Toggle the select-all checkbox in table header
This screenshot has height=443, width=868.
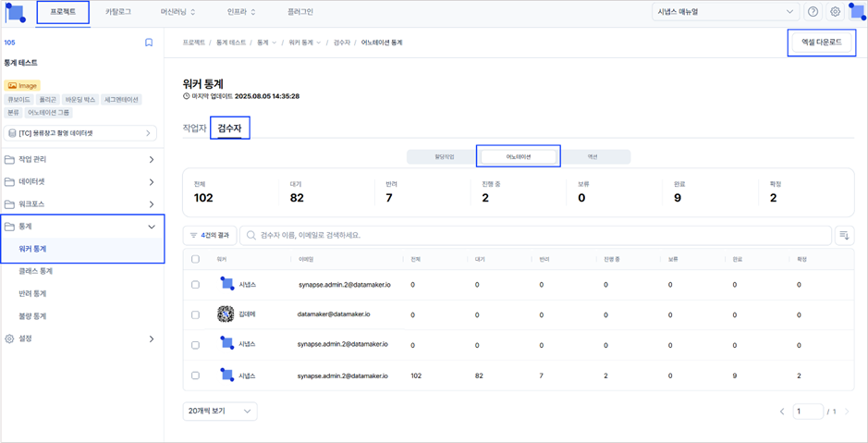[x=195, y=259]
